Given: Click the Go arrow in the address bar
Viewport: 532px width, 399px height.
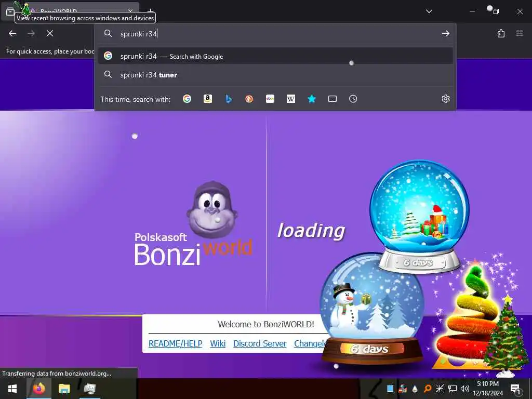Looking at the screenshot, I should [445, 33].
